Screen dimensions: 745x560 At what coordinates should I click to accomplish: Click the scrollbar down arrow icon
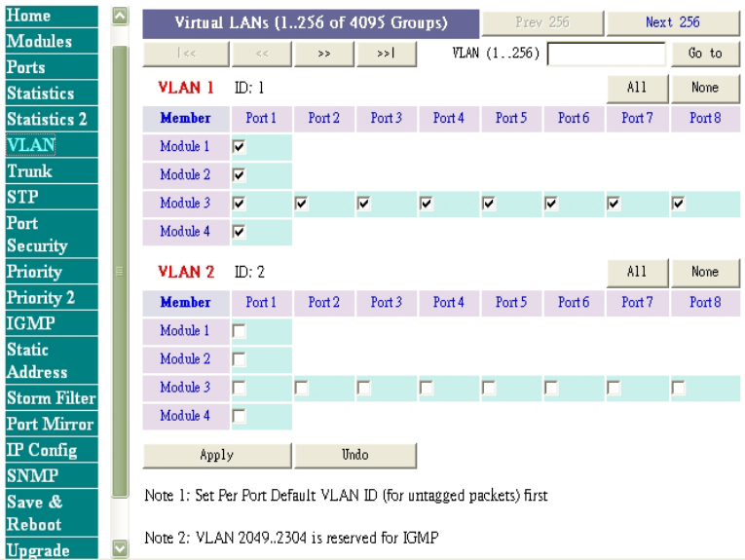coord(120,548)
